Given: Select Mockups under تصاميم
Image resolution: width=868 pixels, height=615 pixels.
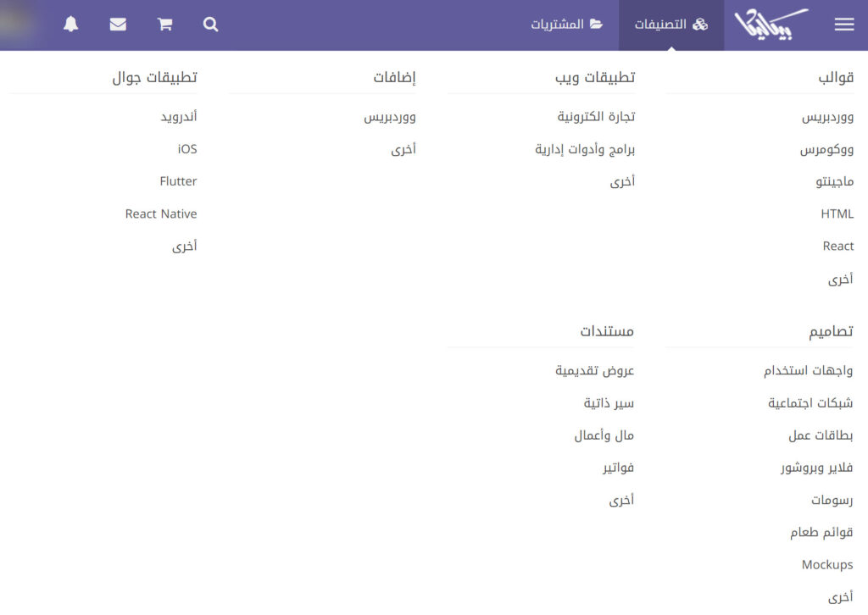Looking at the screenshot, I should tap(826, 564).
